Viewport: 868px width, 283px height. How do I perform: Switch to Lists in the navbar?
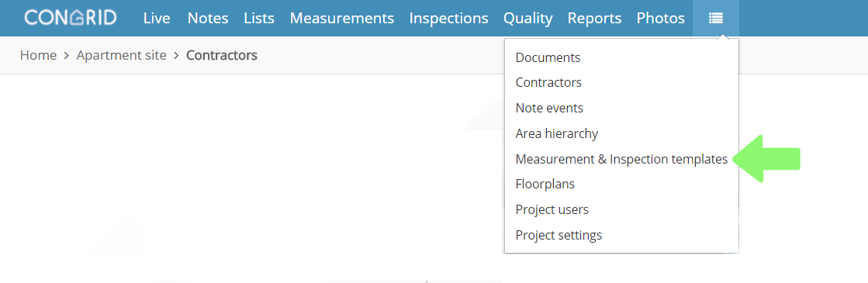click(x=259, y=19)
